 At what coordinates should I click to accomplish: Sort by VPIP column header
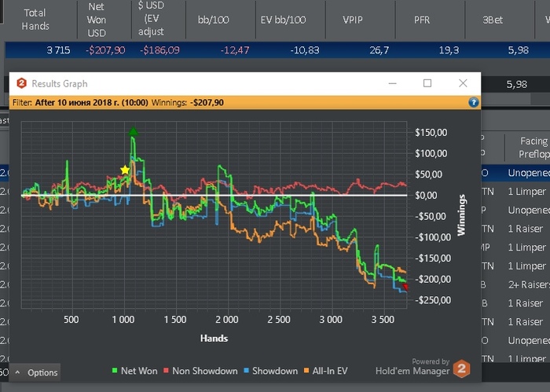[353, 20]
